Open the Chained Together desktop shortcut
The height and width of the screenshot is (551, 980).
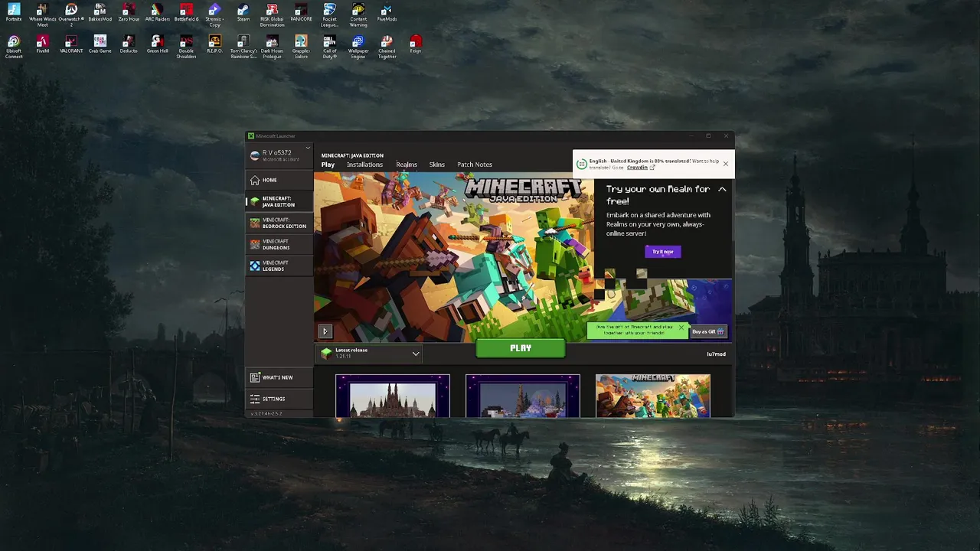387,47
